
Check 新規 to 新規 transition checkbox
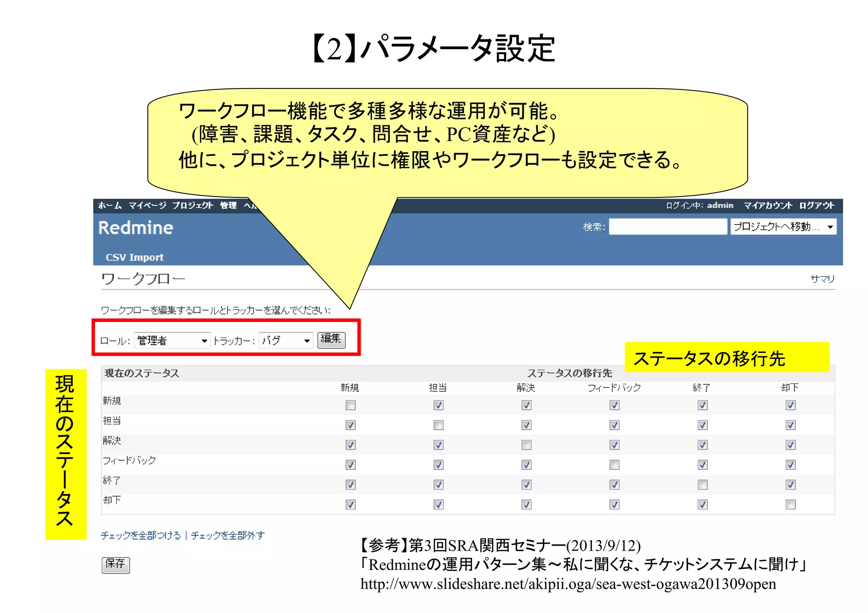coord(351,405)
